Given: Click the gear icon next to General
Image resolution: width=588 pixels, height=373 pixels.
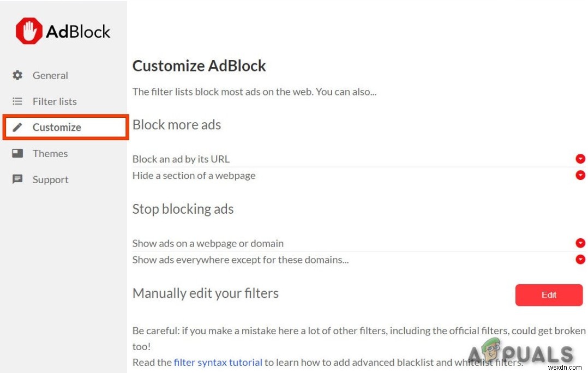Looking at the screenshot, I should click(x=18, y=75).
